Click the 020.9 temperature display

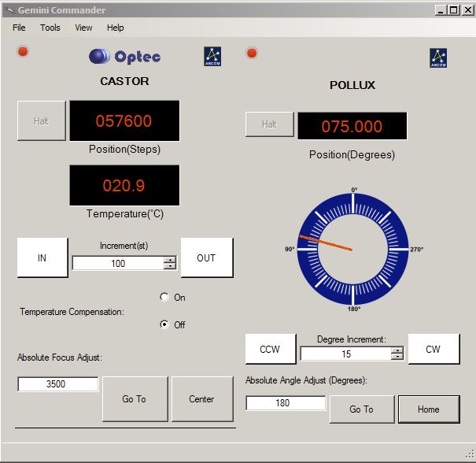pyautogui.click(x=124, y=185)
